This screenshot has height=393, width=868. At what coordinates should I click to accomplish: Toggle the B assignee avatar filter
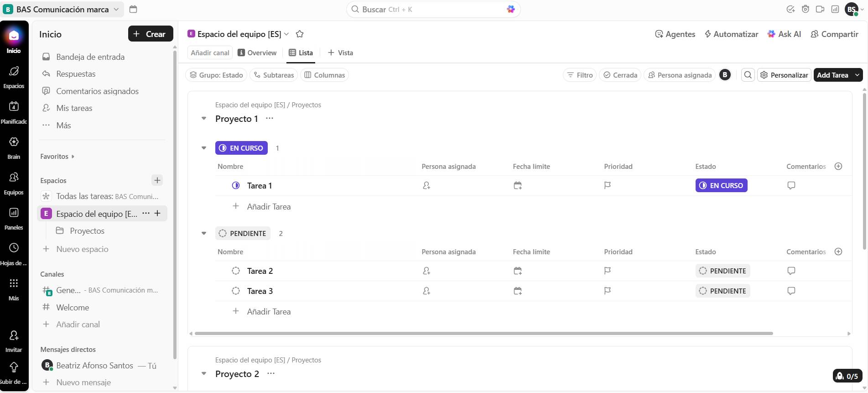pyautogui.click(x=725, y=75)
